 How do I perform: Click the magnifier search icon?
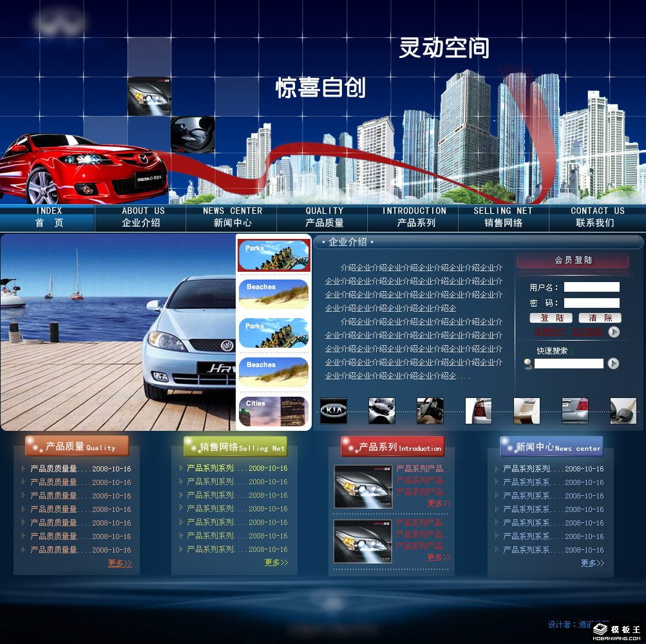tap(527, 364)
